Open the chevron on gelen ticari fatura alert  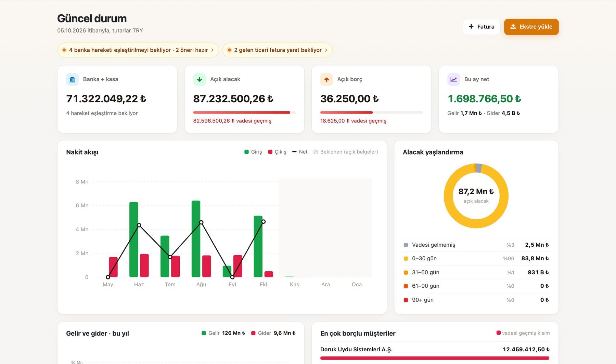[x=326, y=50]
